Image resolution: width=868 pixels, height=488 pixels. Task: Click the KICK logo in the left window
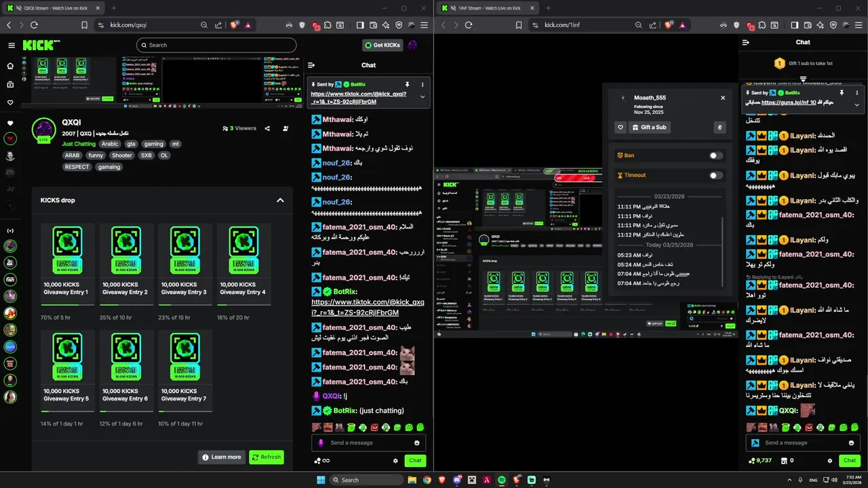pos(38,45)
